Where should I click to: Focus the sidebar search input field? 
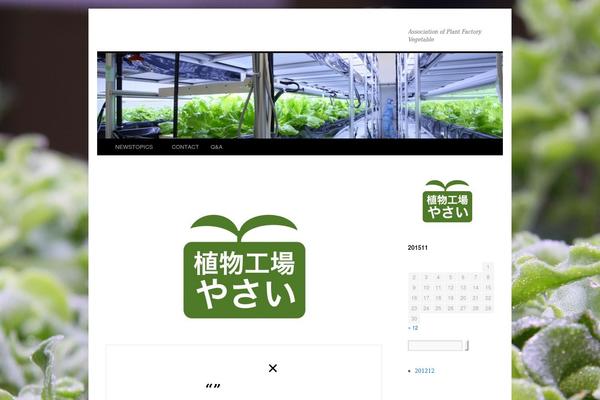click(x=435, y=346)
